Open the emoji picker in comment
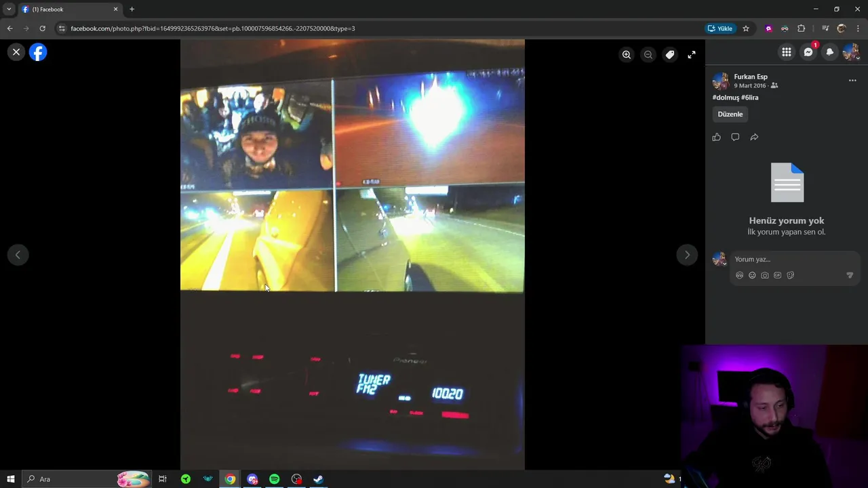This screenshot has height=488, width=868. [752, 276]
